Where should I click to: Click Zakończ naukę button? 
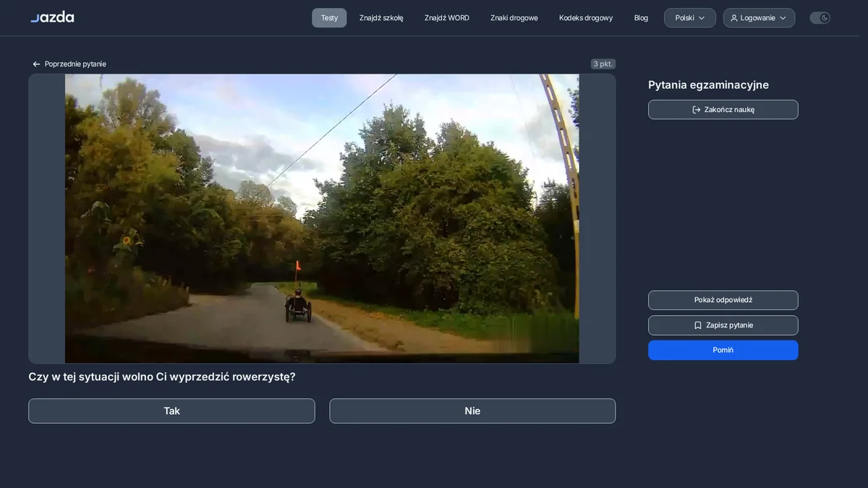(x=723, y=110)
